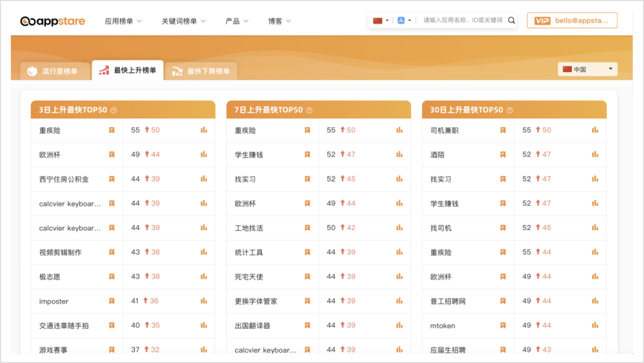Toggle the bookmark for 工地找活
This screenshot has width=644, height=363.
pyautogui.click(x=306, y=227)
